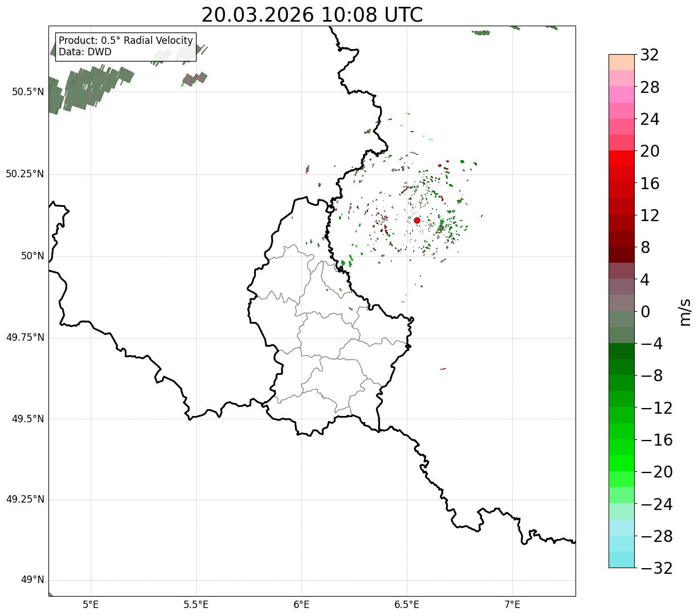Click the 50.25°N latitude tick label
698x616 pixels.
(25, 174)
